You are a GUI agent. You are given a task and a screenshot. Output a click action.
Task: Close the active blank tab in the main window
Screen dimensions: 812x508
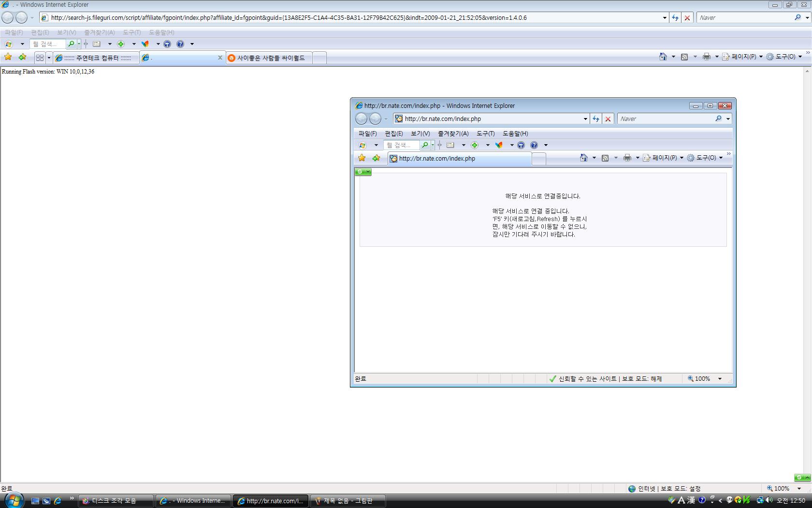[x=220, y=58]
